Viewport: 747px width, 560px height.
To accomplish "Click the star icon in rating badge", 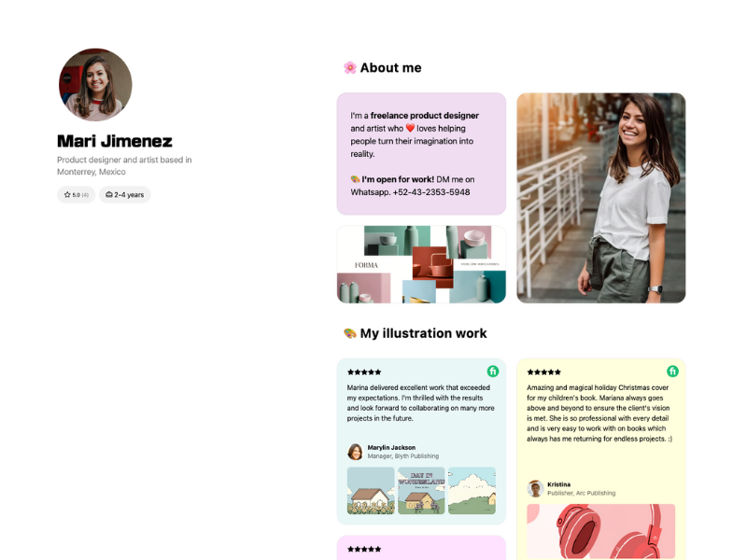I will pos(67,195).
